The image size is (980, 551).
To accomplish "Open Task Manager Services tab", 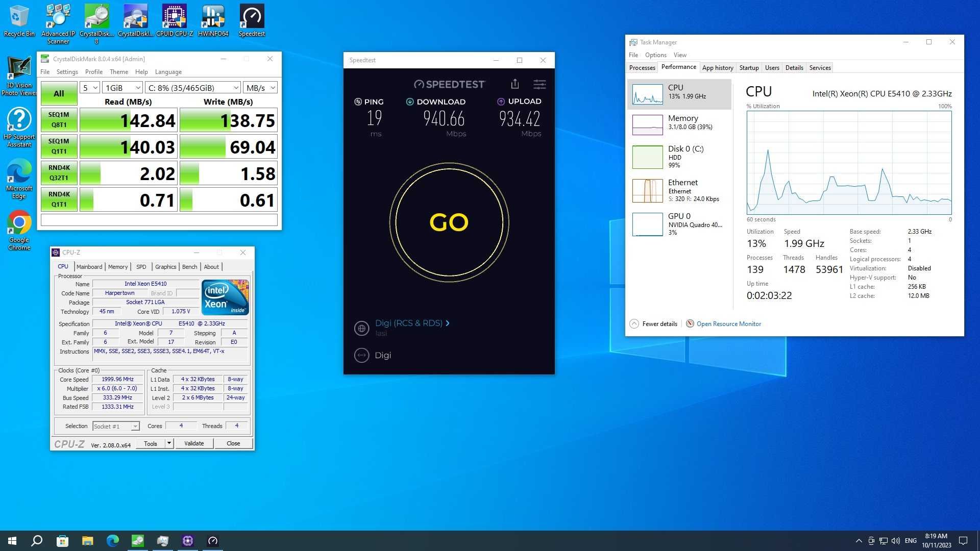I will tap(820, 68).
